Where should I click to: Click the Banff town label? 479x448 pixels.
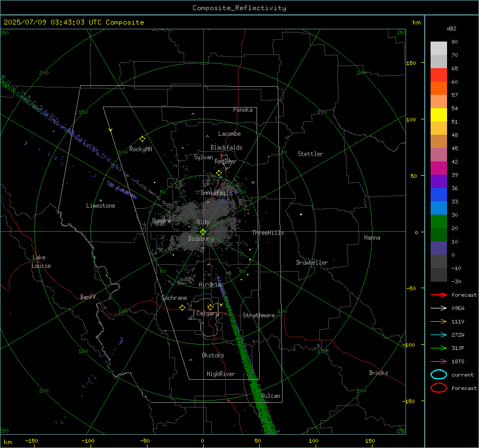[88, 297]
